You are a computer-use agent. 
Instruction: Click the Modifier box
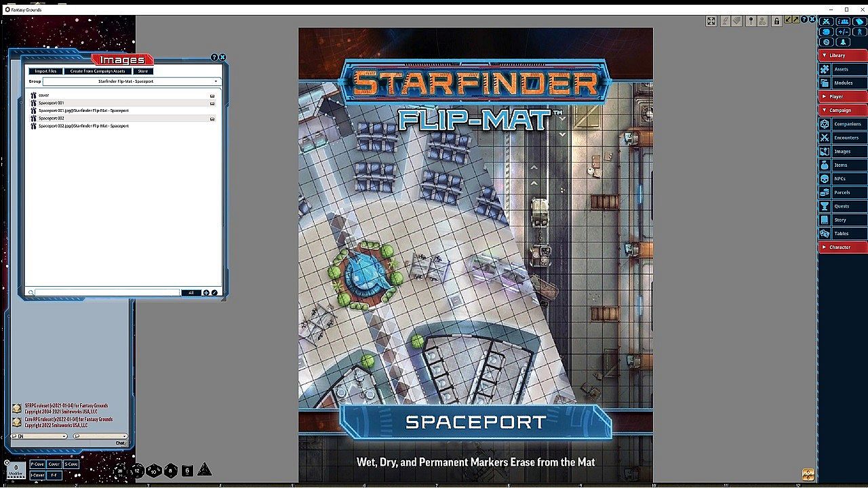coord(16,469)
